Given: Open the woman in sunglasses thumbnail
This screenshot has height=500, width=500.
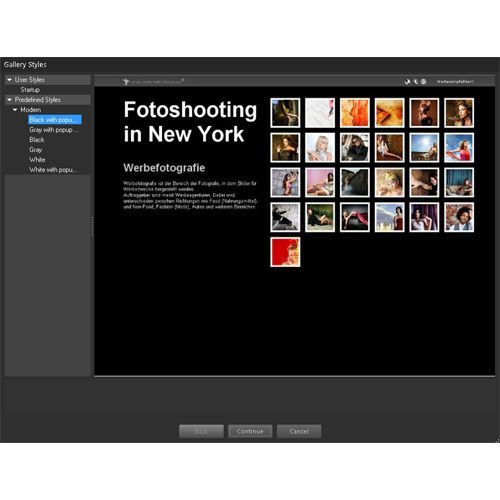Looking at the screenshot, I should 355,147.
